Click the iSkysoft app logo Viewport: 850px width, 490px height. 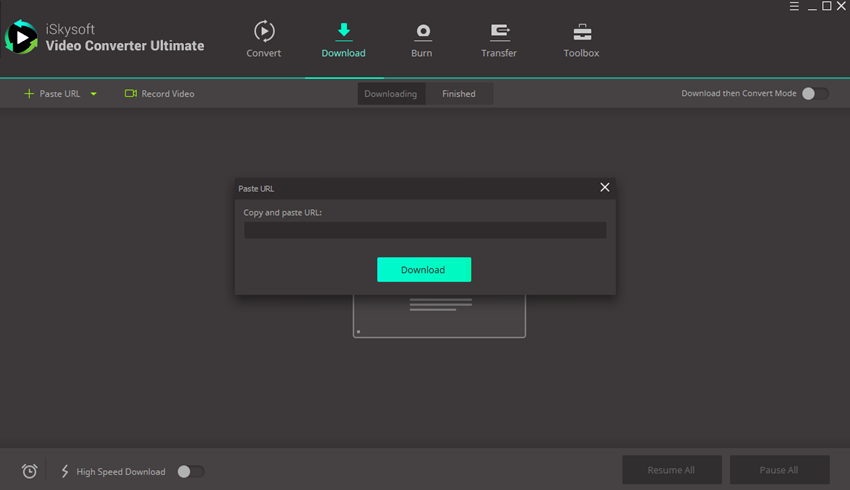point(21,38)
